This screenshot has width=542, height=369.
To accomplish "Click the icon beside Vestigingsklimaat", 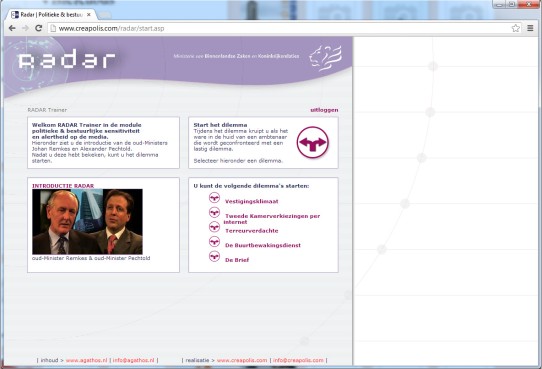I will coord(214,198).
